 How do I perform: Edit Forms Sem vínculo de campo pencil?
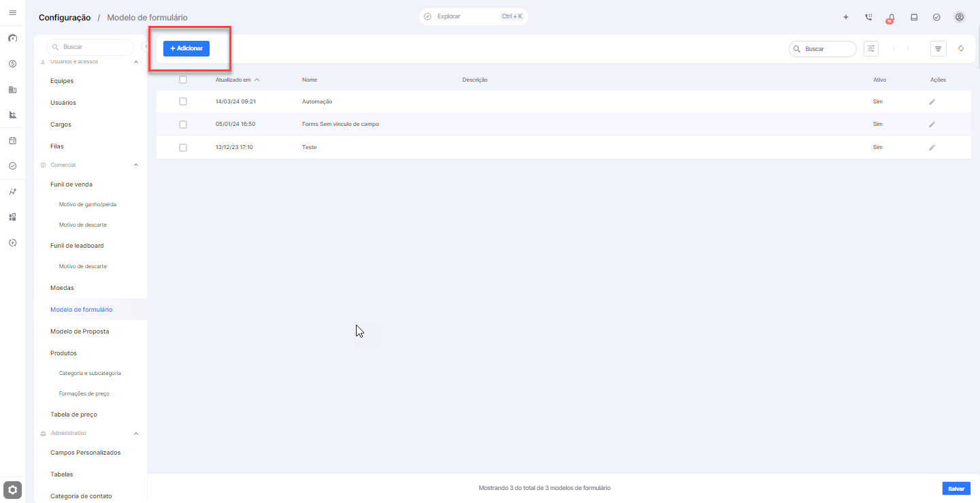[932, 125]
